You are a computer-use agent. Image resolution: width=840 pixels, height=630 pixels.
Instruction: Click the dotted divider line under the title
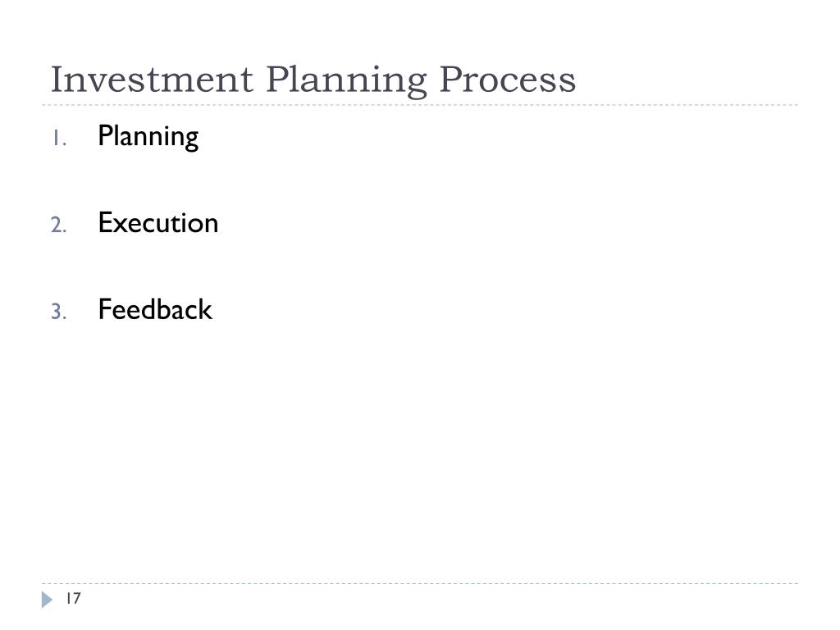tap(420, 105)
